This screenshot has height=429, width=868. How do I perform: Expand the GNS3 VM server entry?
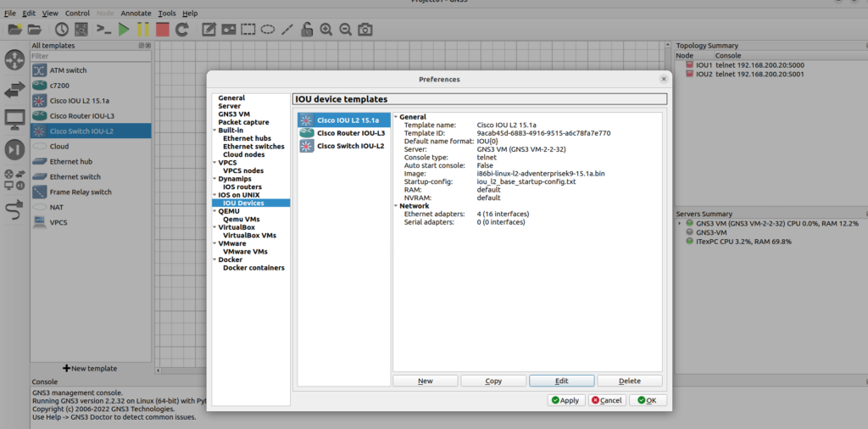680,223
